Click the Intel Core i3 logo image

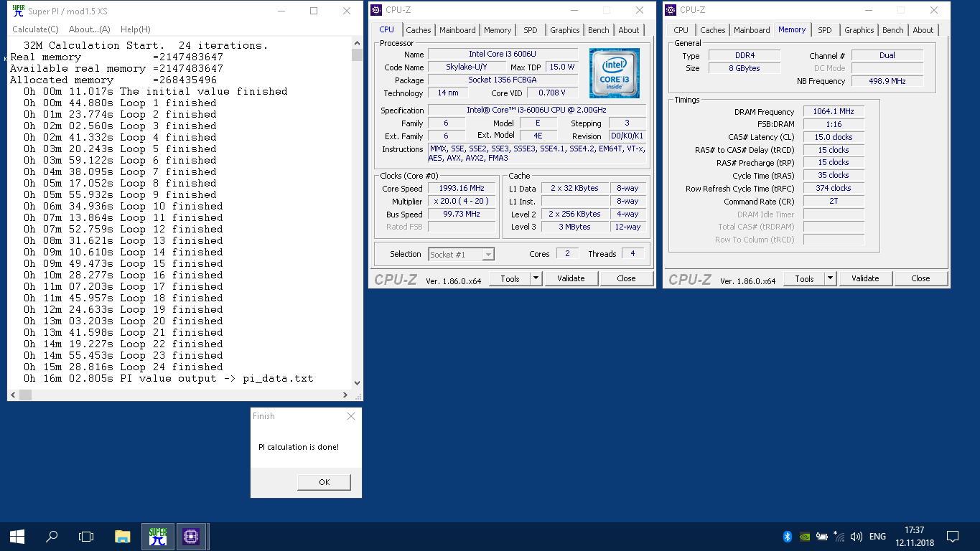pos(614,73)
